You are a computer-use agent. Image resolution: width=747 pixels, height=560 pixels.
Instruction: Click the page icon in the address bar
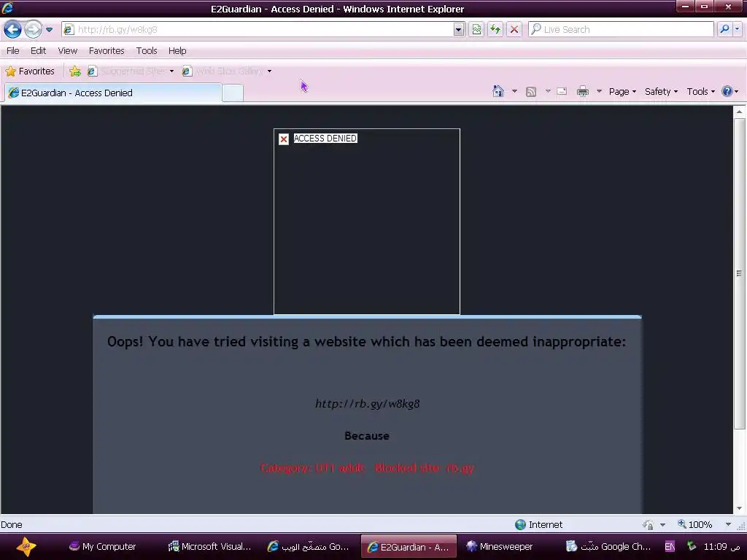point(69,29)
